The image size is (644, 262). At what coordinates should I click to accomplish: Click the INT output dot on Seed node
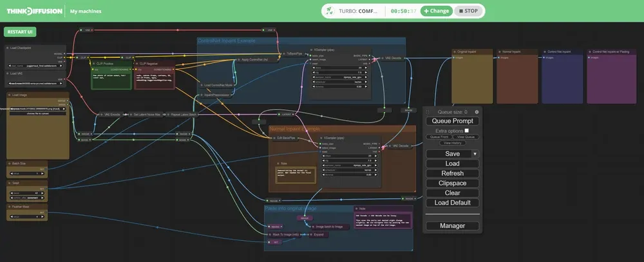(x=46, y=189)
